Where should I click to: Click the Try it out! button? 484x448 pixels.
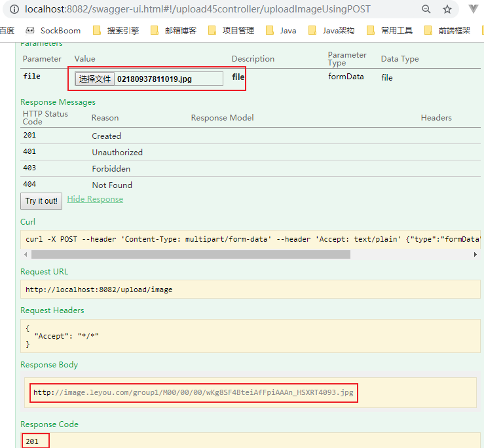click(41, 201)
